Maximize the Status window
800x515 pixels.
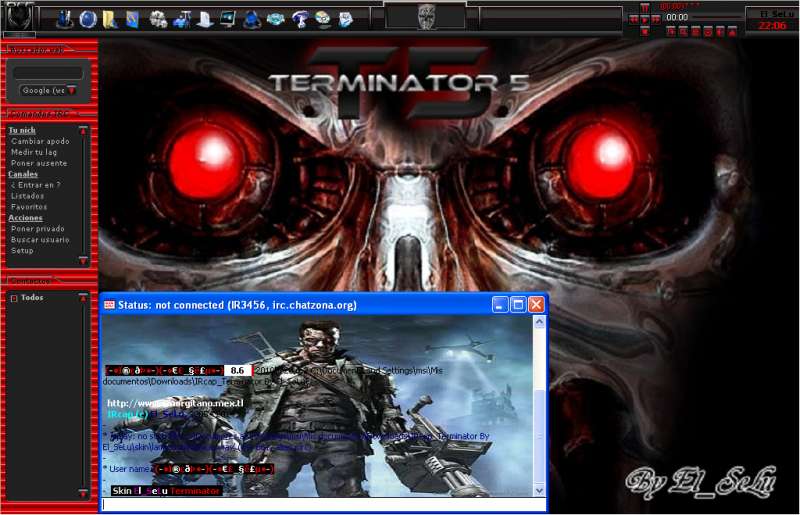(518, 305)
